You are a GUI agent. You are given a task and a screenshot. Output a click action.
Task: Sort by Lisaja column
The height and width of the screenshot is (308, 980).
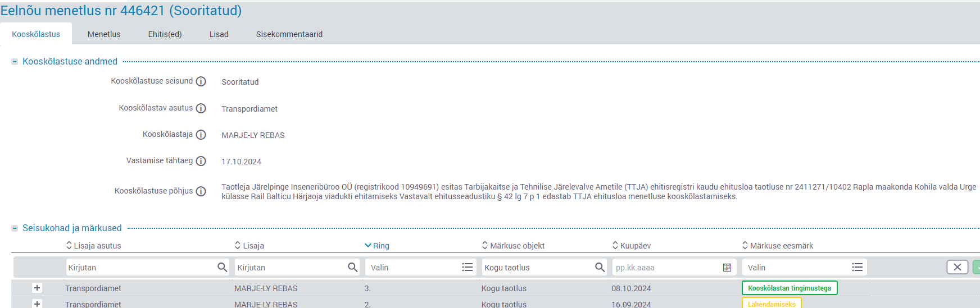[249, 246]
